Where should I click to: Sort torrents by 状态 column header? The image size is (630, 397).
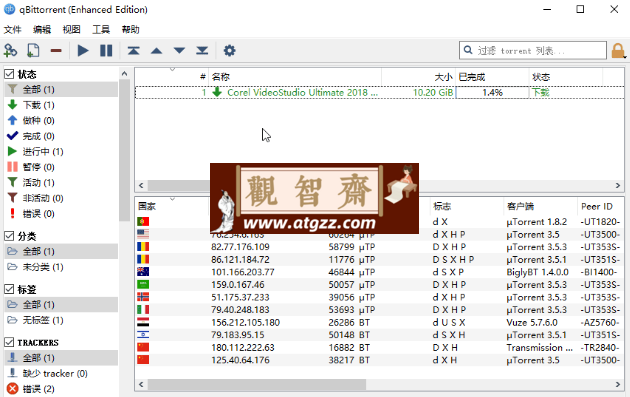pos(566,77)
